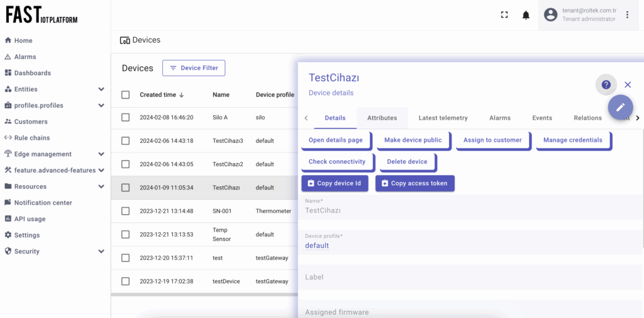Open the Latest telemetry tab
The width and height of the screenshot is (644, 318).
443,118
